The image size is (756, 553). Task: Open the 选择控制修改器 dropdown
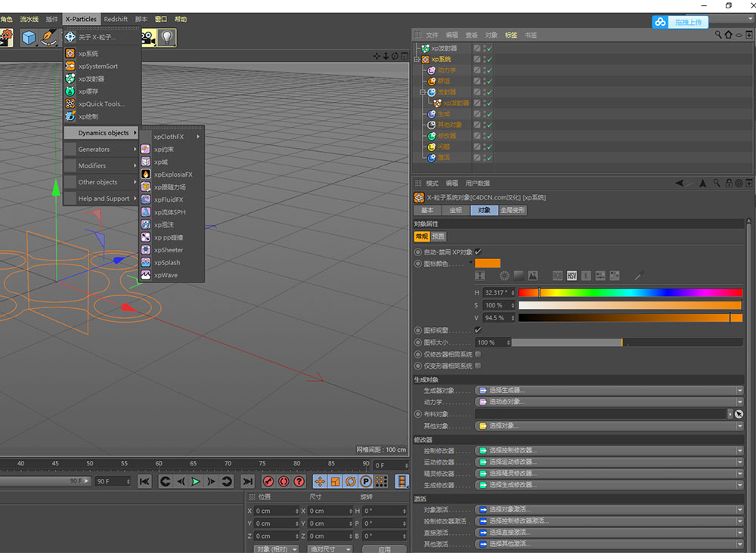[x=609, y=450]
